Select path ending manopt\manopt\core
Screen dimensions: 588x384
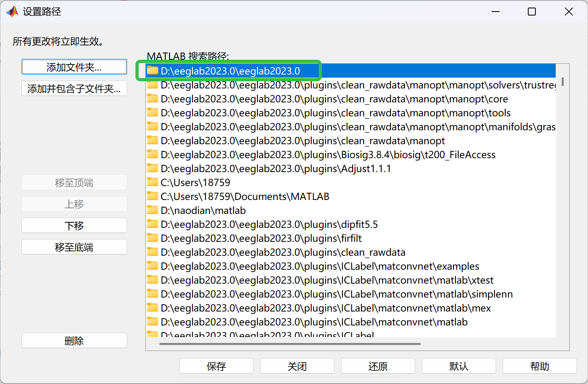point(351,99)
